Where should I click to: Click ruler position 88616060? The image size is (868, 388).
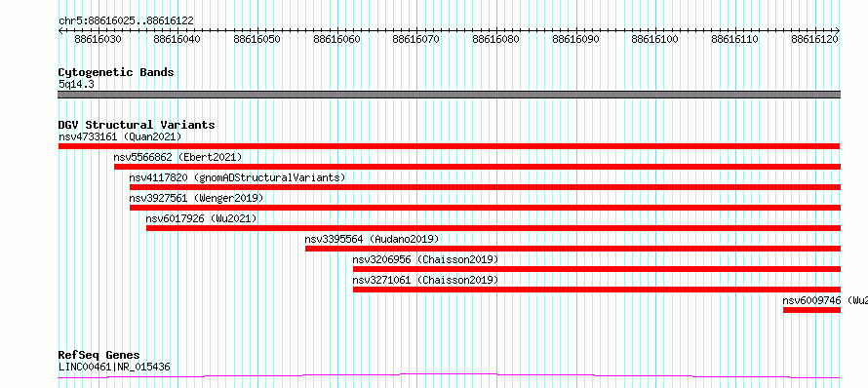pos(336,40)
